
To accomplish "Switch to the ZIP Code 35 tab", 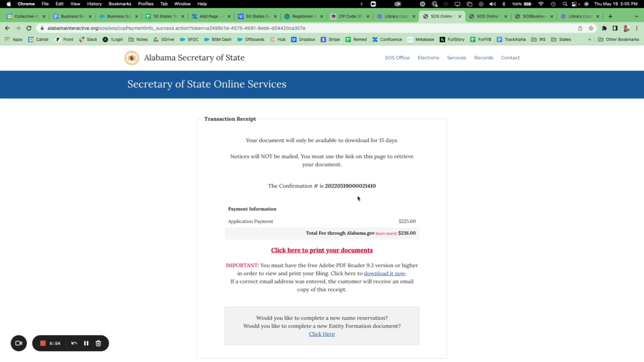I will pyautogui.click(x=350, y=16).
